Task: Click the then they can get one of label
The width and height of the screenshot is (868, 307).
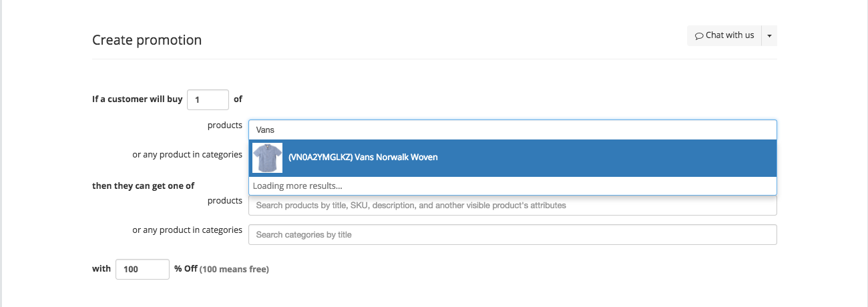Action: coord(143,186)
